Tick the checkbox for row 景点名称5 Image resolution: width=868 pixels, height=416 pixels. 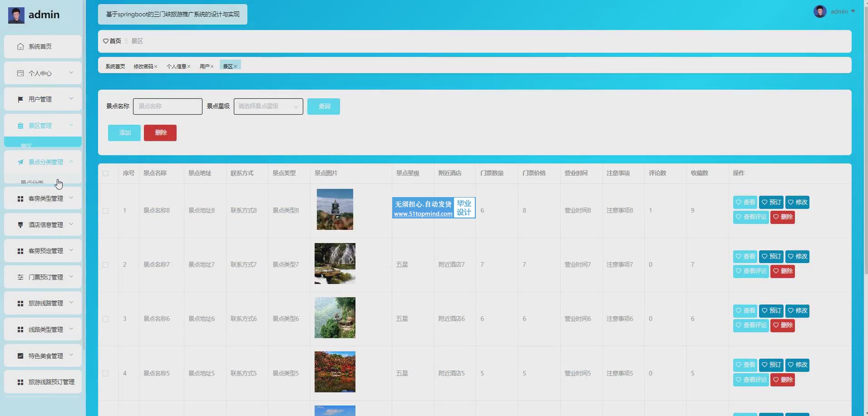[x=106, y=373]
